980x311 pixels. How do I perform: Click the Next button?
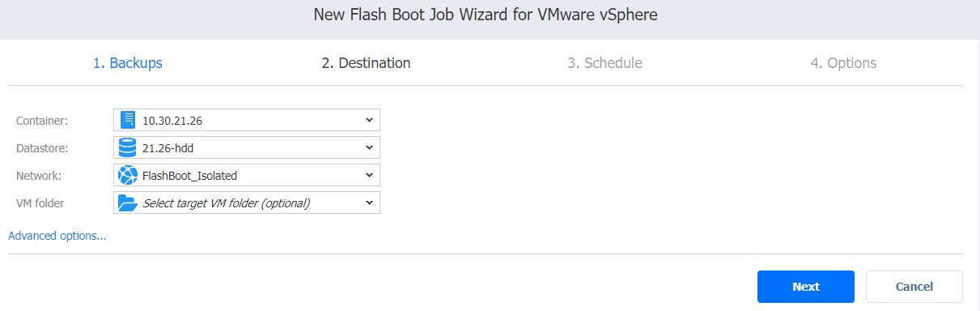coord(806,287)
